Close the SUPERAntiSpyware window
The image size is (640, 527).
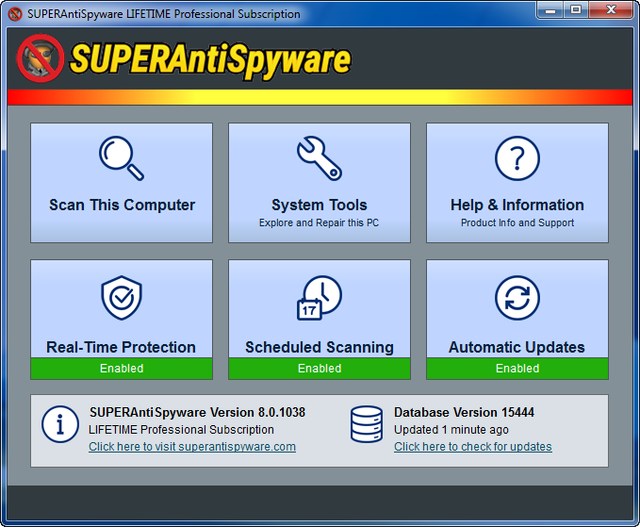tap(608, 10)
